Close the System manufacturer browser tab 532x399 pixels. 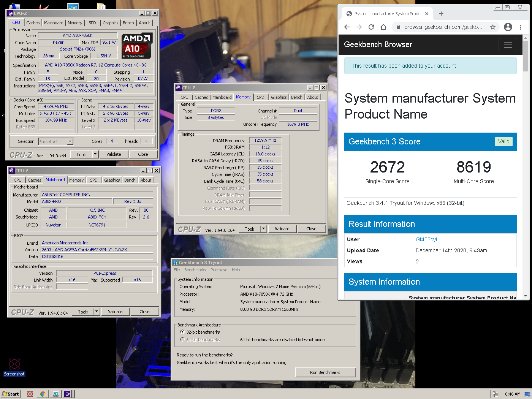(427, 14)
